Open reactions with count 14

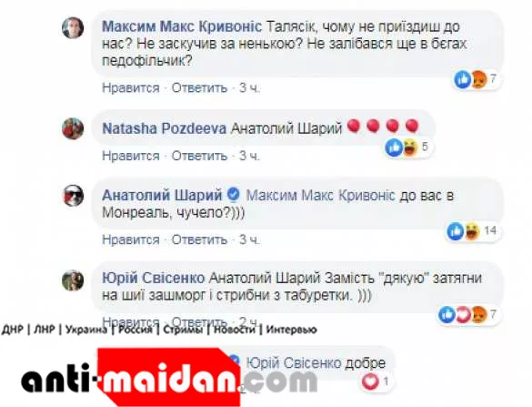tap(472, 231)
